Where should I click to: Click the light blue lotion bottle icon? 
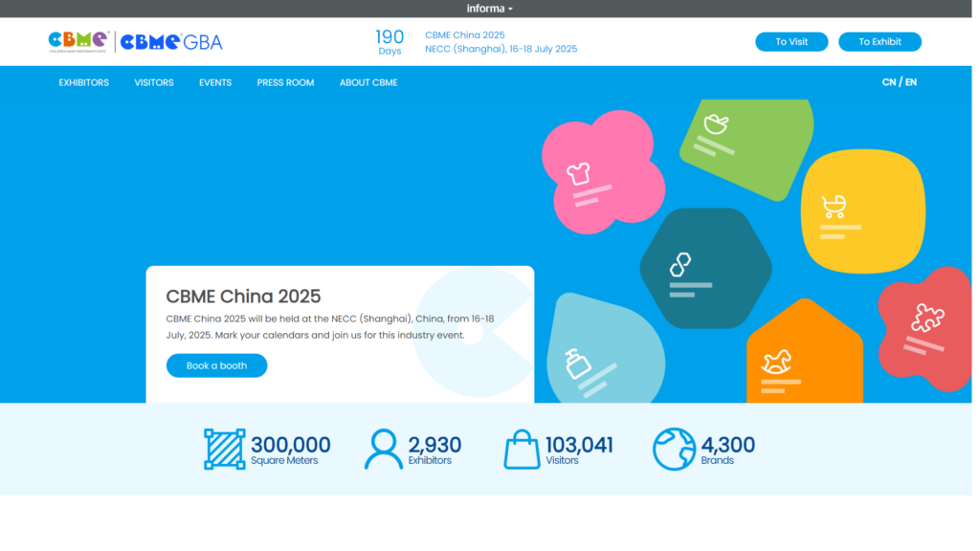(x=577, y=364)
